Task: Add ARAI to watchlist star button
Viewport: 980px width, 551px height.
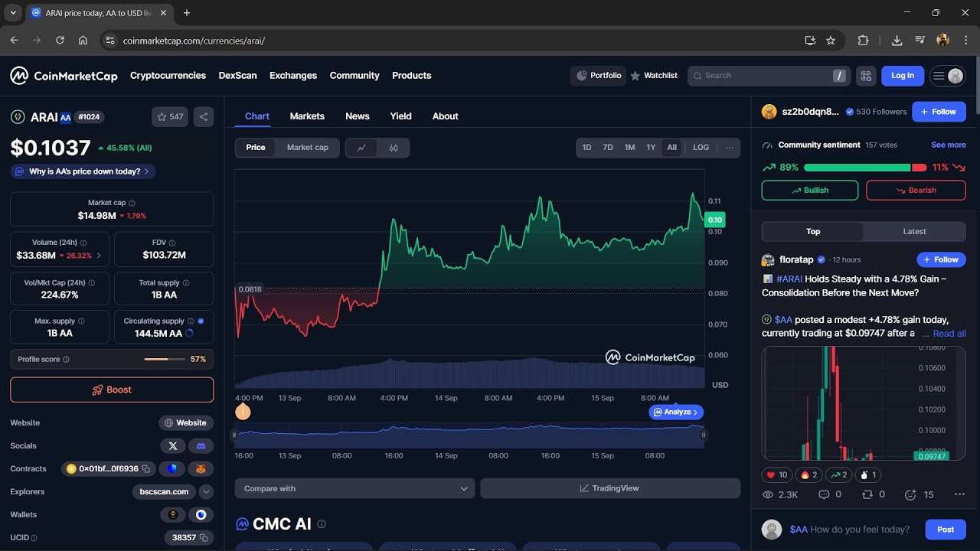Action: 170,117
